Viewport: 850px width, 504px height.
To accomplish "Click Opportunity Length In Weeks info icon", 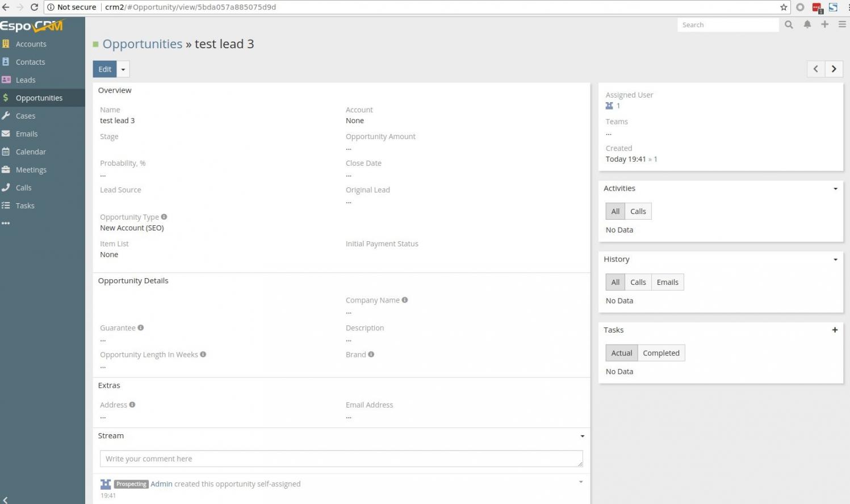I will point(203,354).
